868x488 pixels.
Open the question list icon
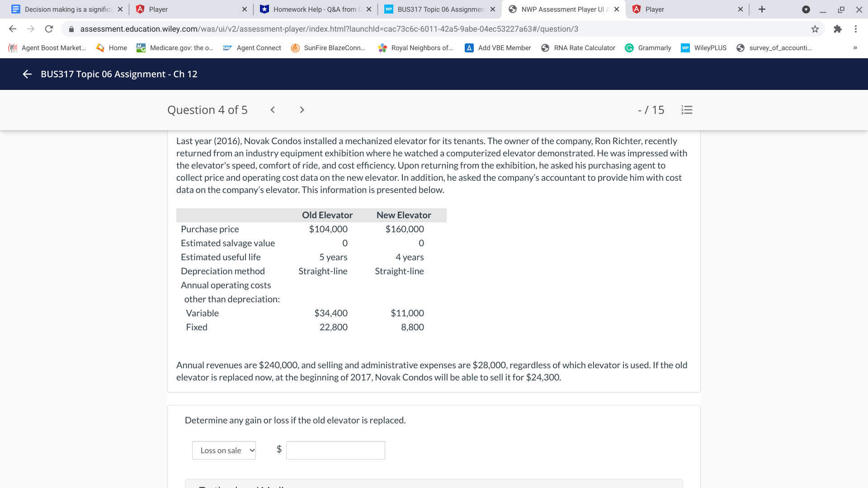[687, 110]
